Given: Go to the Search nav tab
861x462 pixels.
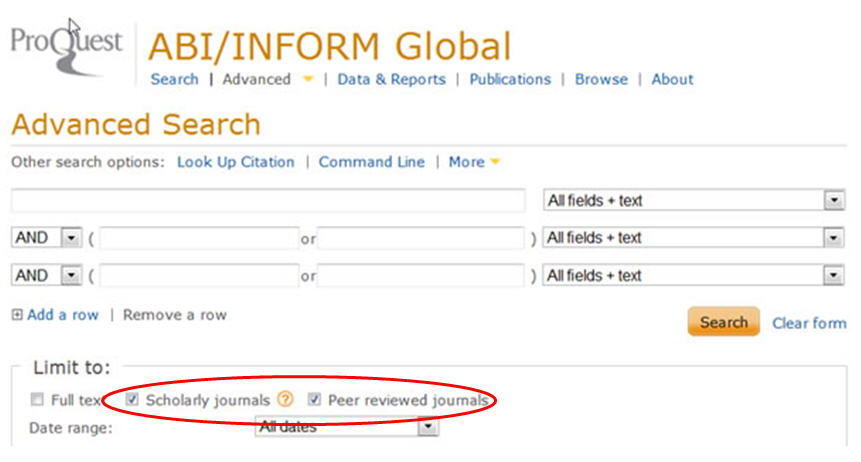Looking at the screenshot, I should click(x=175, y=79).
